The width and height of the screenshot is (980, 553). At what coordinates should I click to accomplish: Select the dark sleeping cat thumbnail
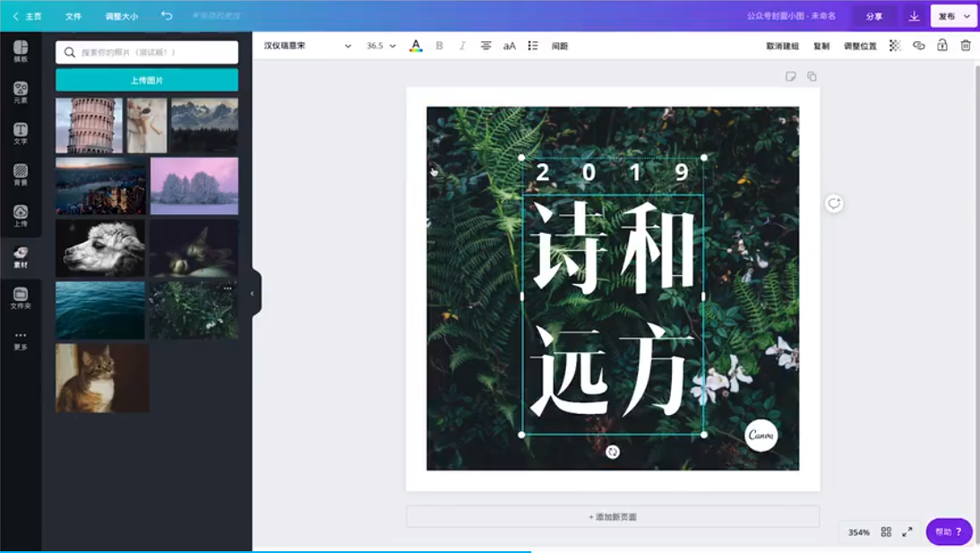click(x=193, y=247)
